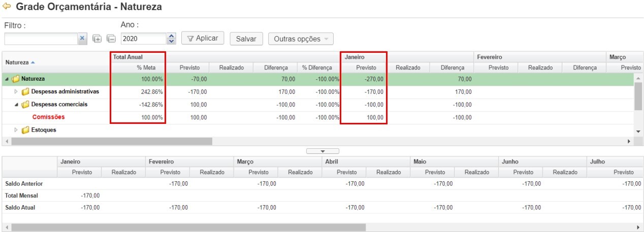Click the lower grid horizontal scrollbar thumb
The width and height of the screenshot is (644, 232).
188,227
